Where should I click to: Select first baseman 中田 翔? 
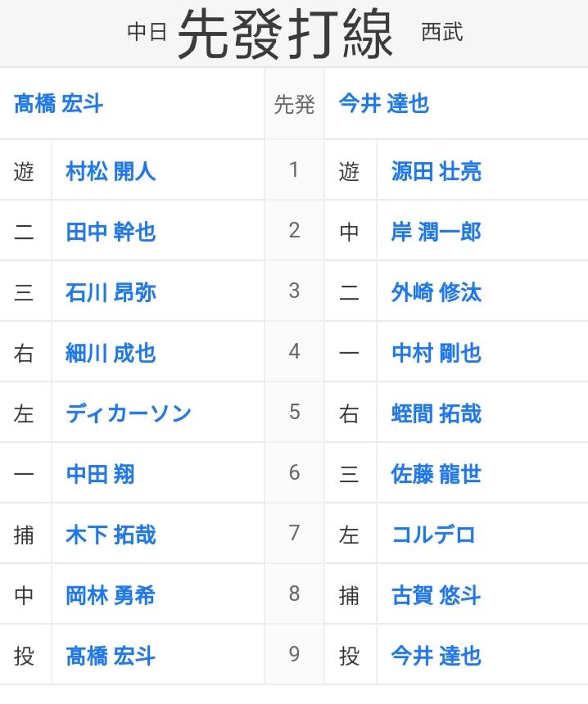pyautogui.click(x=100, y=474)
